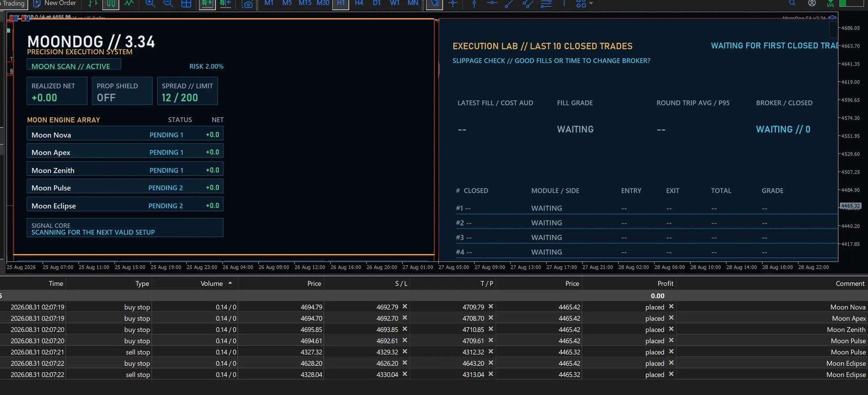Pick the trendline drawing tool
The height and width of the screenshot is (395, 868).
tap(509, 4)
